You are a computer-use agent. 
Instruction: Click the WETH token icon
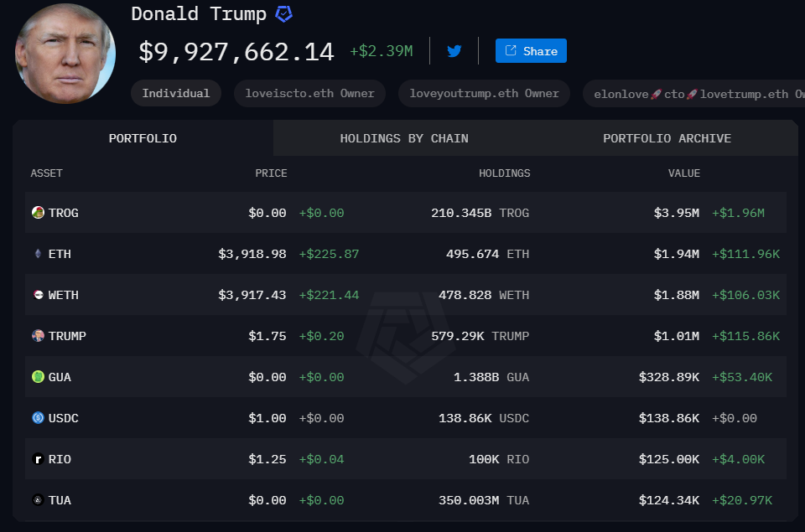(x=38, y=294)
